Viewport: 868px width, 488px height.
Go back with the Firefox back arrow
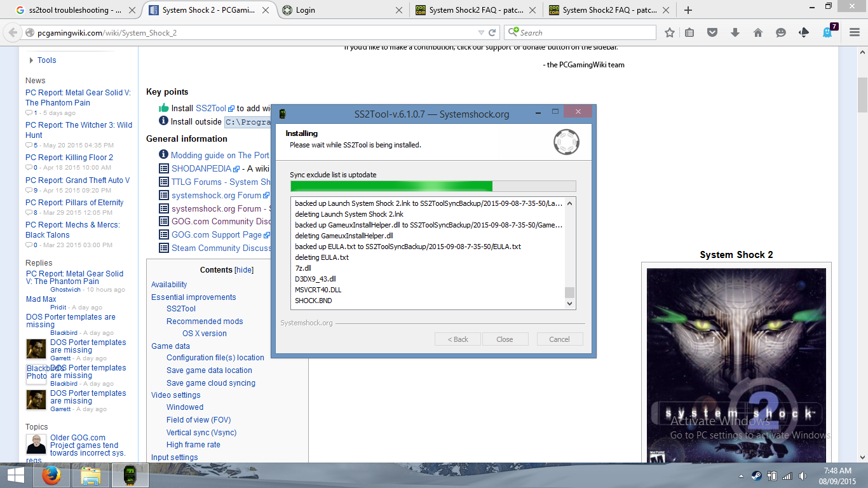(13, 32)
